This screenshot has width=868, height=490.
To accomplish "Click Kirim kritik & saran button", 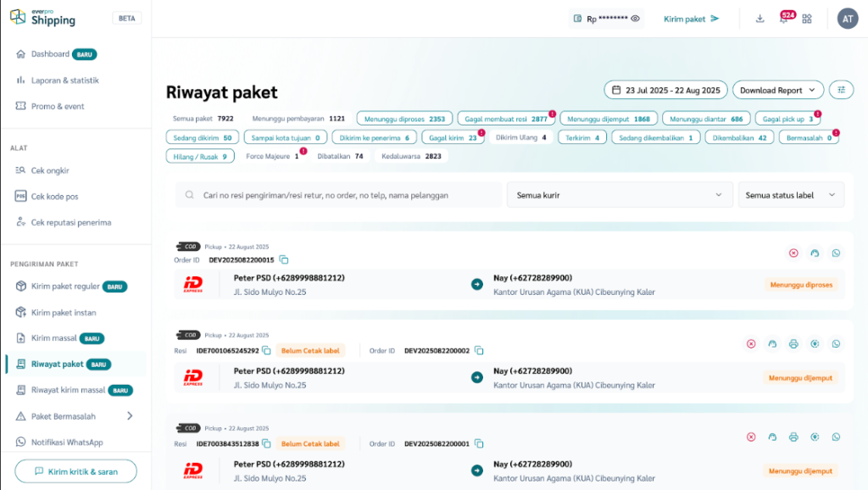I will click(x=75, y=471).
